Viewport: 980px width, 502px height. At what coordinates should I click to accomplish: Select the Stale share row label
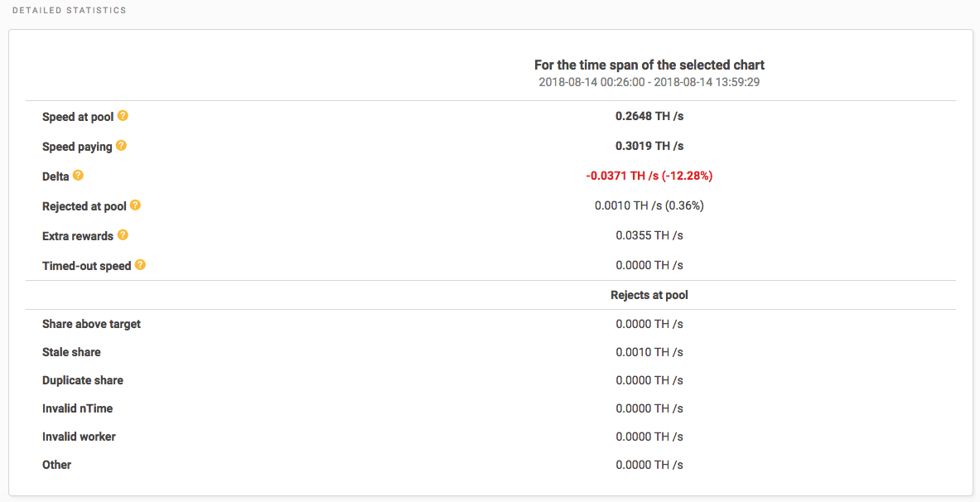[x=71, y=352]
